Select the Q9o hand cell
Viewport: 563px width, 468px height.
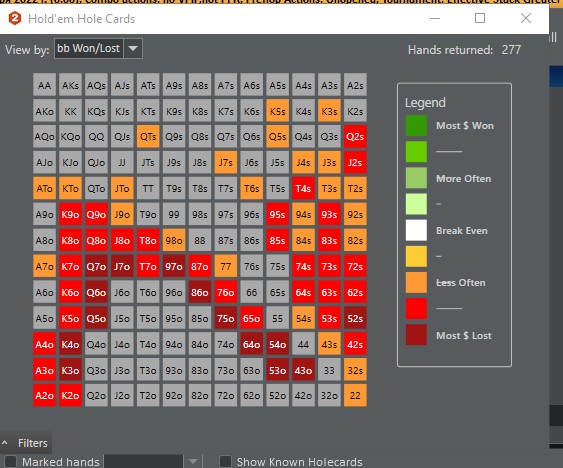click(x=96, y=214)
